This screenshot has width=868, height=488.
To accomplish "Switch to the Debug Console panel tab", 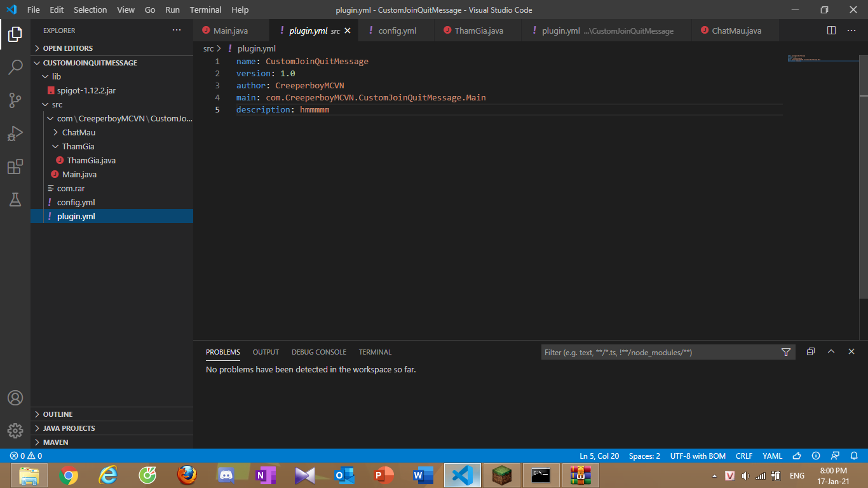I will pos(319,352).
